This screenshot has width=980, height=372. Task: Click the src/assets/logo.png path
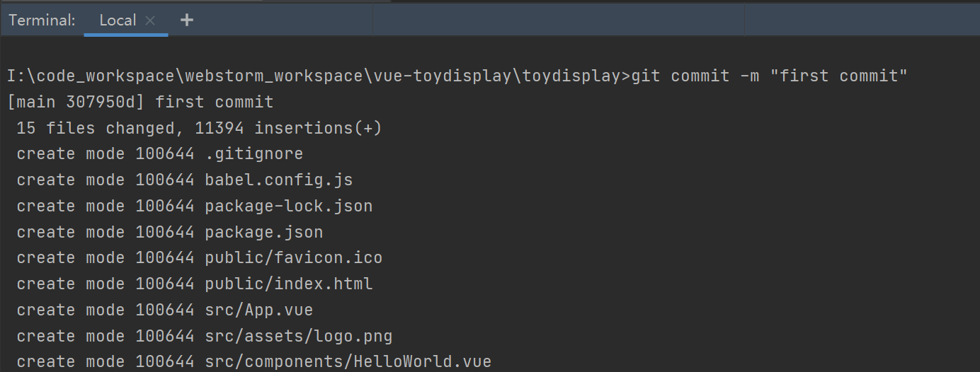coord(298,335)
